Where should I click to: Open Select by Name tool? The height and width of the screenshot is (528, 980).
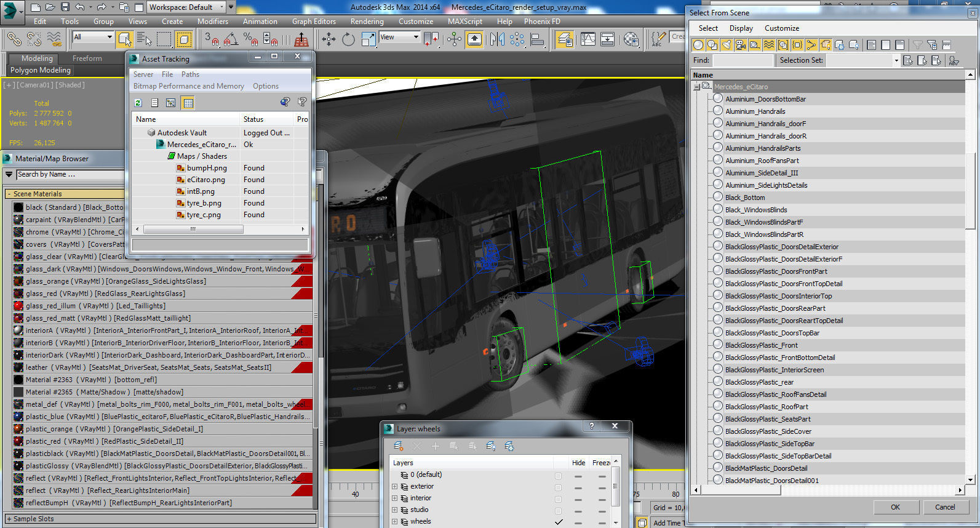coord(144,39)
